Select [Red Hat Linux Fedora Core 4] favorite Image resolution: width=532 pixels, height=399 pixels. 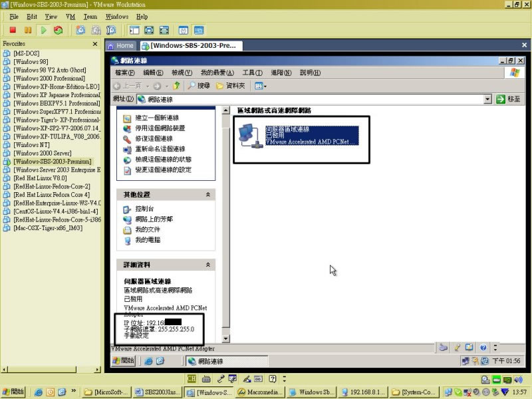tap(51, 194)
